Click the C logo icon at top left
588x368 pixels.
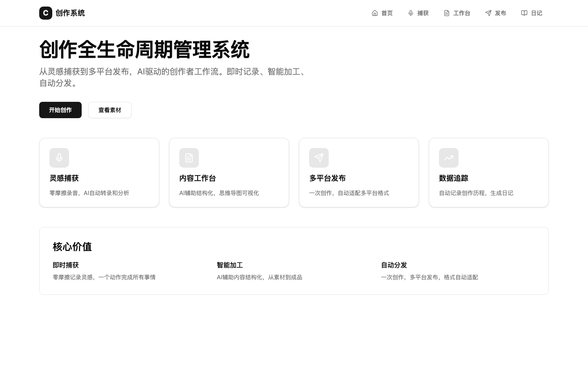tap(46, 13)
